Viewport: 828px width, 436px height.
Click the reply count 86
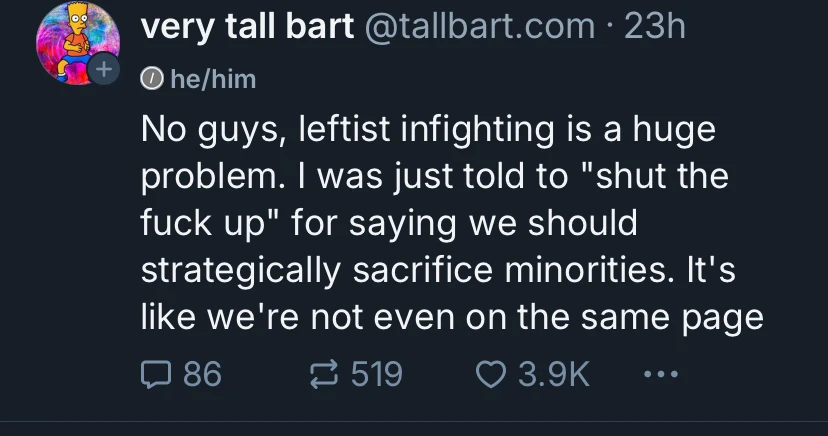201,374
